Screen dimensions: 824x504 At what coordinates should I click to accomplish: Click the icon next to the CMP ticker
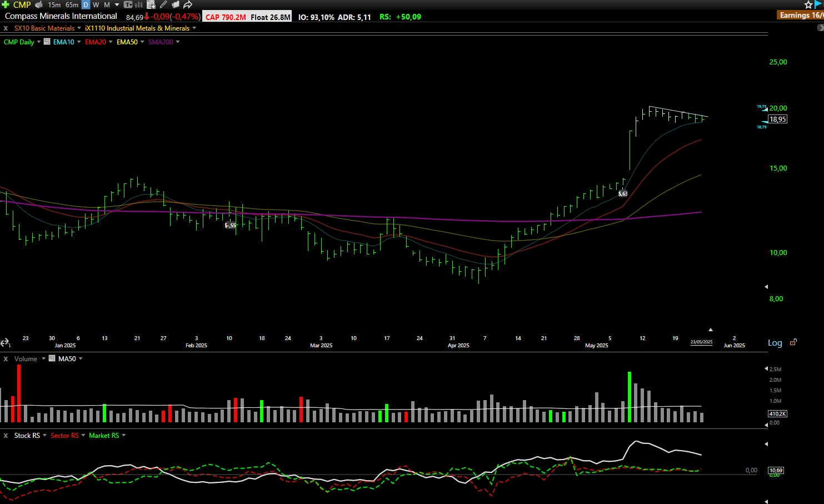pos(39,4)
